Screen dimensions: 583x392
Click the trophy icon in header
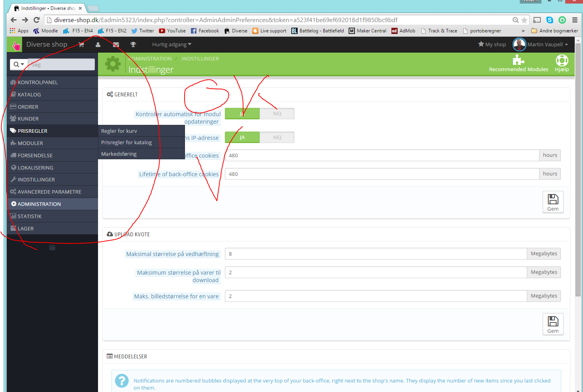click(x=133, y=45)
